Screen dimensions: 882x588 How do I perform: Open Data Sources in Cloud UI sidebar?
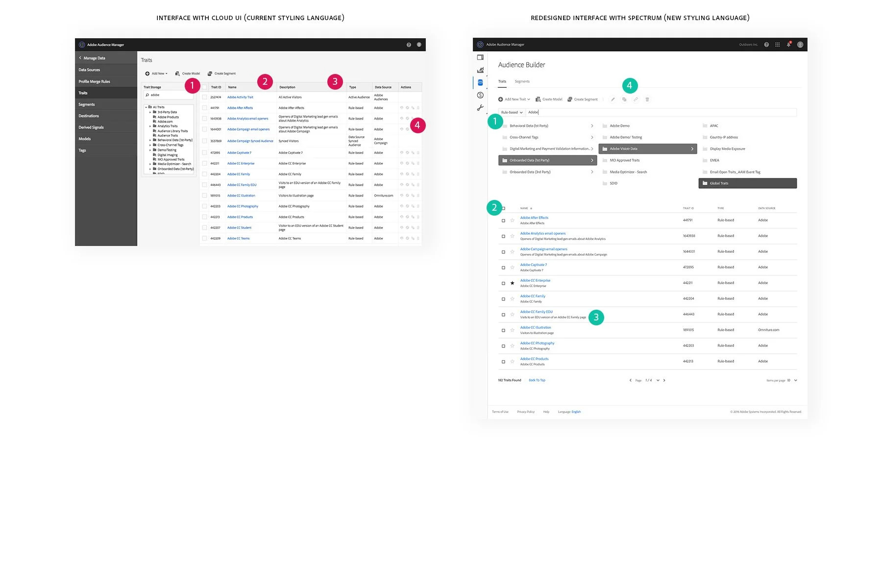106,70
